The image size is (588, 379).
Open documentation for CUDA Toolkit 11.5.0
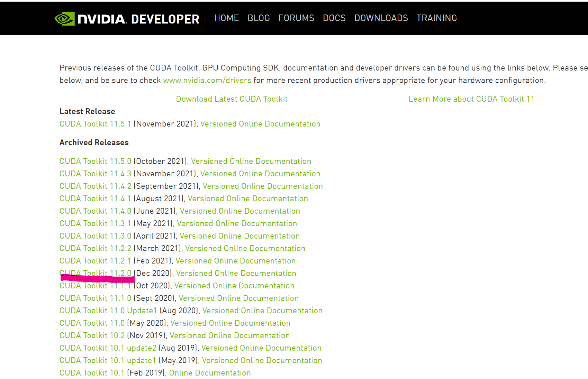click(x=251, y=161)
